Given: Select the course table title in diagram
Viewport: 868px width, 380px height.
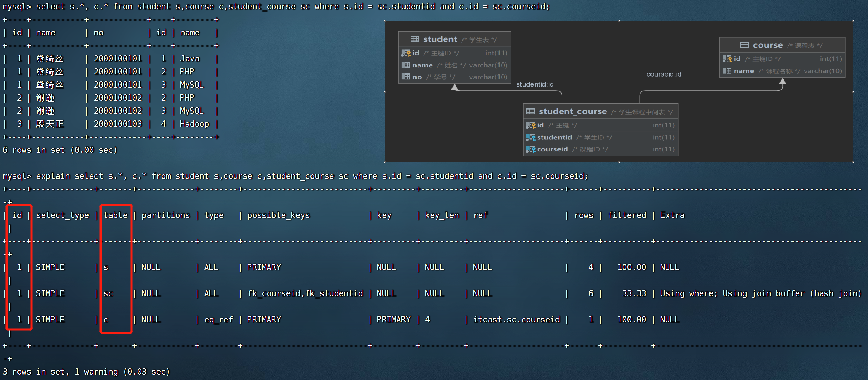Looking at the screenshot, I should [768, 45].
